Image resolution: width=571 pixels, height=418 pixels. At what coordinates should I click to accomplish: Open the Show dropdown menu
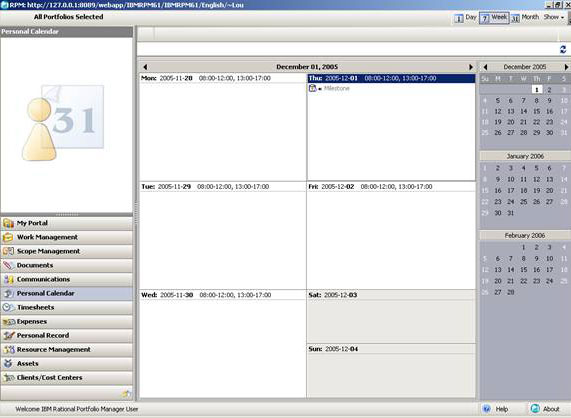(x=554, y=17)
